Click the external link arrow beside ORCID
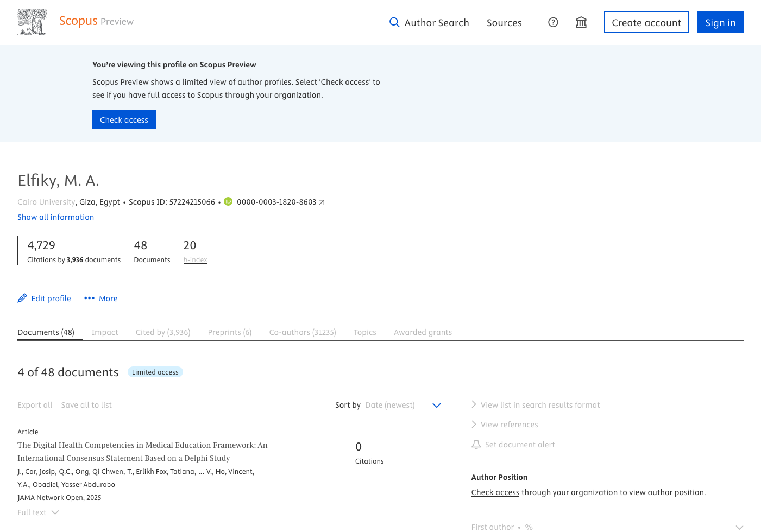 [322, 202]
